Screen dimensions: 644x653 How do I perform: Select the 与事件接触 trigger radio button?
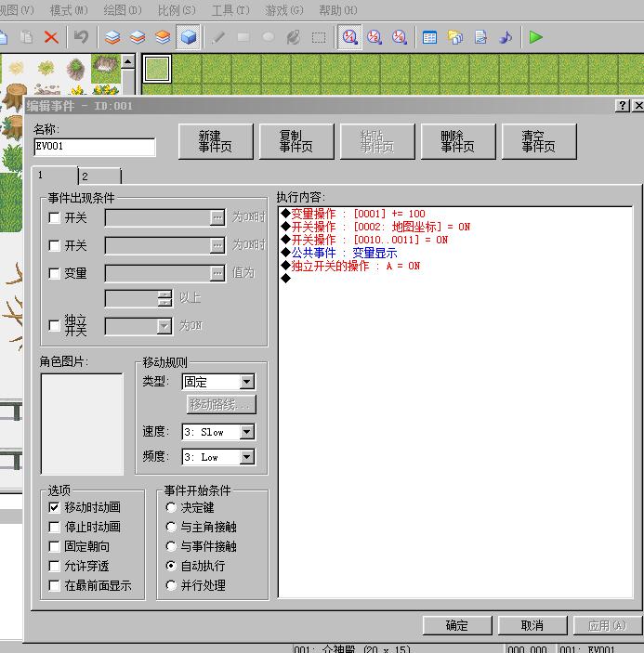(x=171, y=546)
